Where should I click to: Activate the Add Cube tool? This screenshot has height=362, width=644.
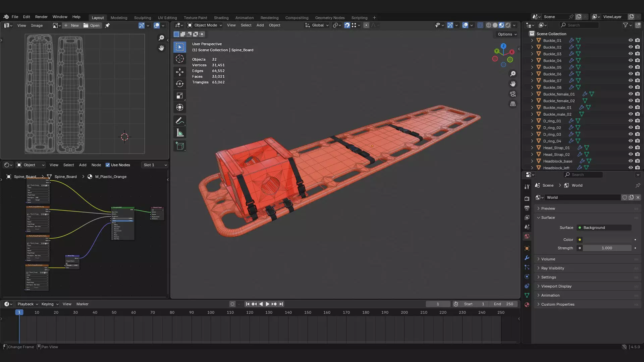click(180, 146)
